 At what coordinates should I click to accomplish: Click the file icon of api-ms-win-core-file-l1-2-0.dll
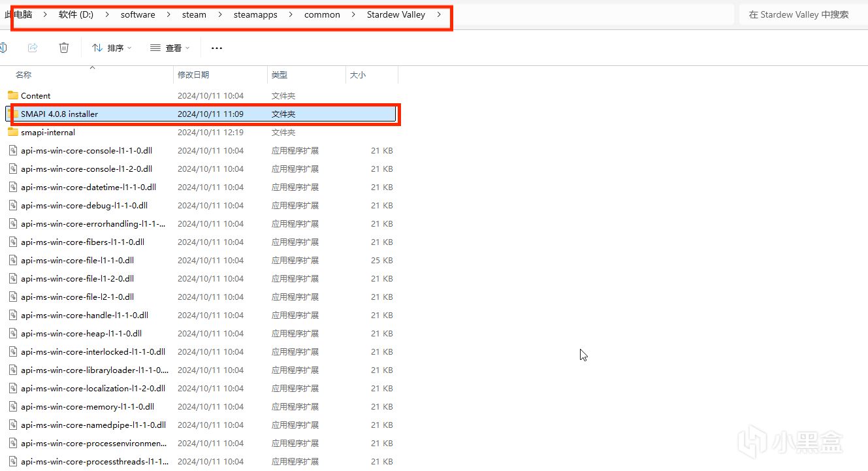pos(13,278)
